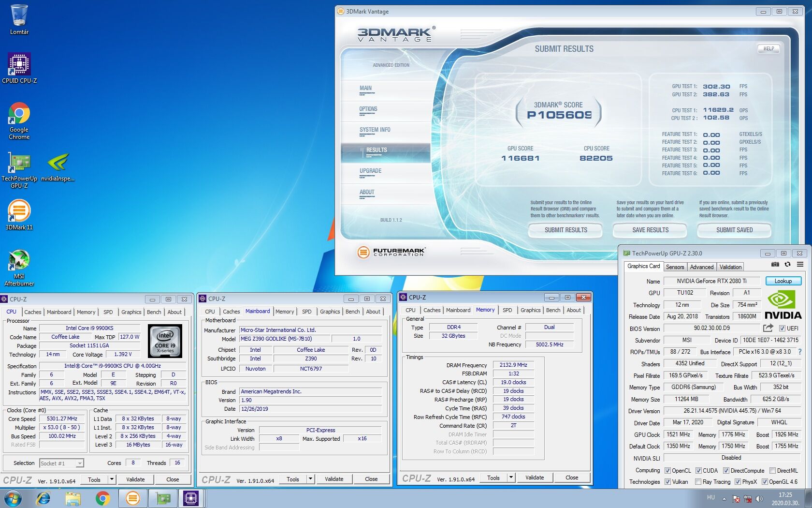Switch to the Sensors tab in GPU-Z
The height and width of the screenshot is (508, 812).
tap(675, 267)
